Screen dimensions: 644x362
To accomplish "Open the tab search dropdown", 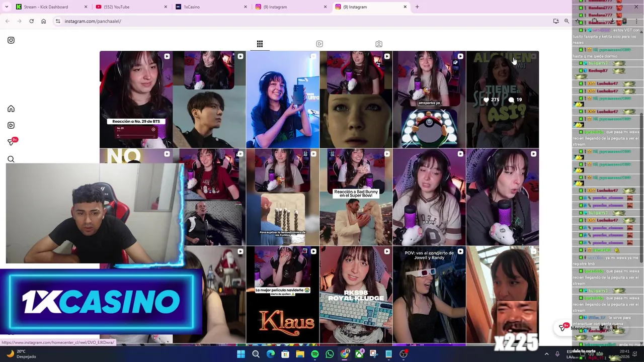I will click(x=7, y=7).
